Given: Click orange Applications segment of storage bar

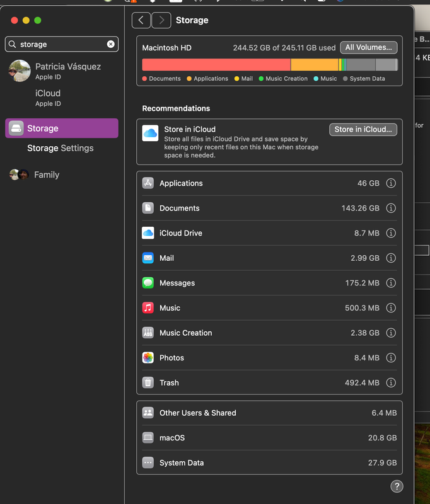Looking at the screenshot, I should [315, 65].
